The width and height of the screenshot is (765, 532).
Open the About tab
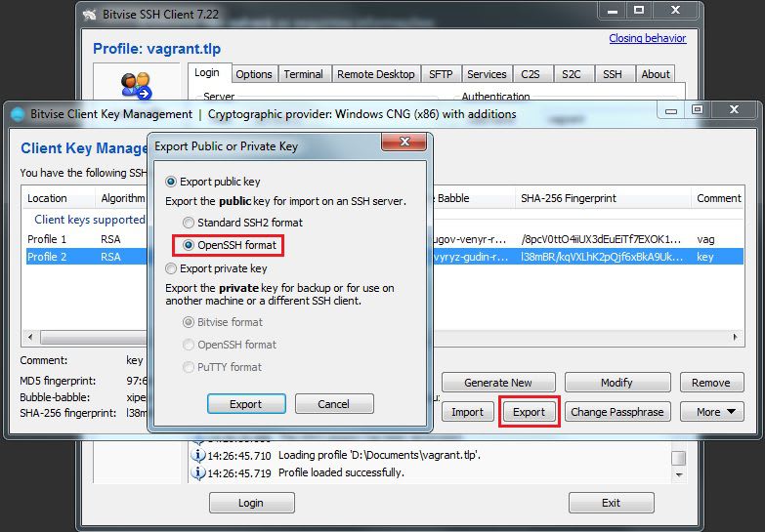[656, 74]
